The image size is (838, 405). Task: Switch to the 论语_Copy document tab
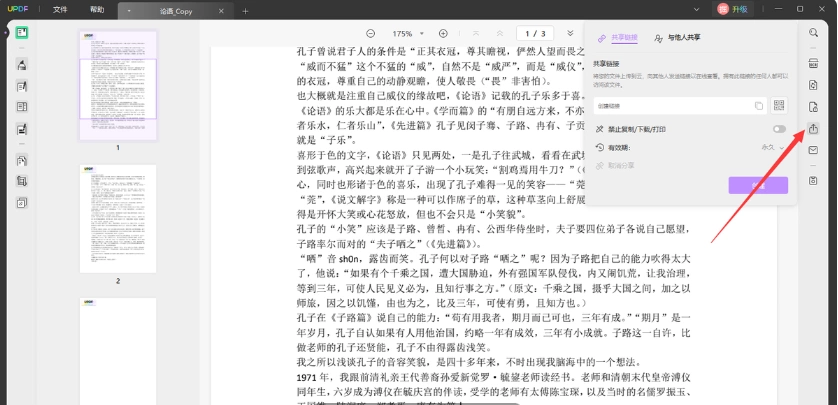tap(176, 11)
